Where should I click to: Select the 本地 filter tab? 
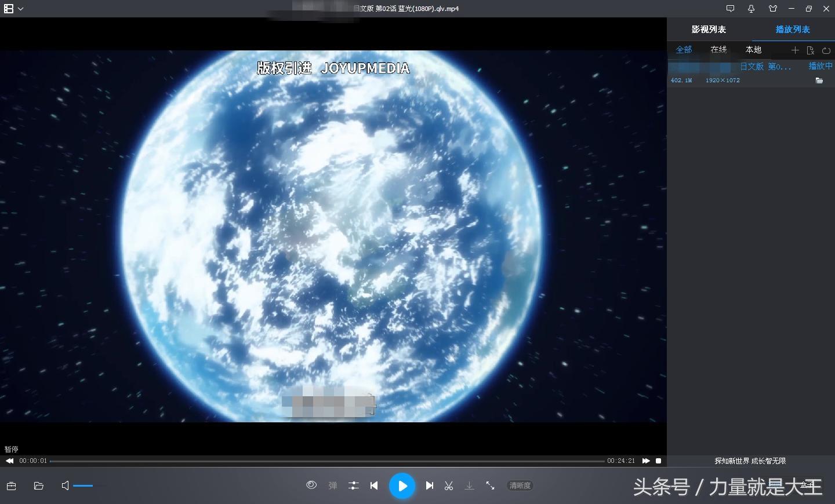pyautogui.click(x=753, y=50)
